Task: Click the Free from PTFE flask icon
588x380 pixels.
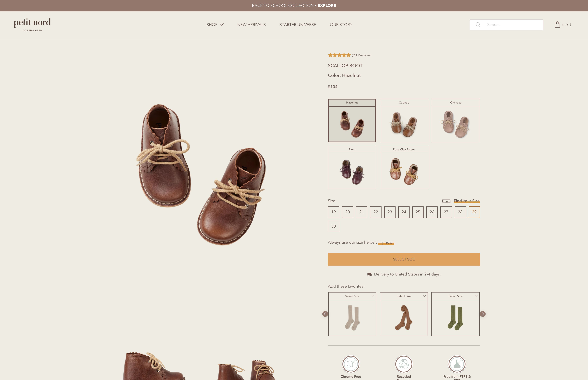Action: pos(457,364)
